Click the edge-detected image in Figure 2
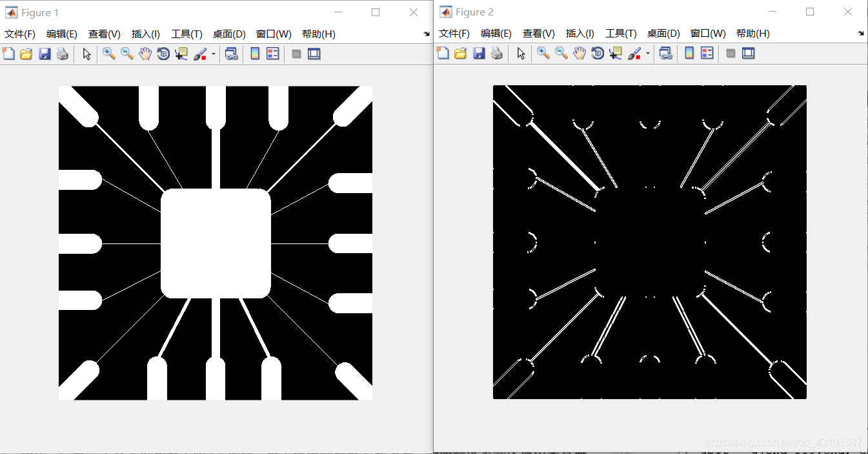868x454 pixels. pyautogui.click(x=650, y=242)
